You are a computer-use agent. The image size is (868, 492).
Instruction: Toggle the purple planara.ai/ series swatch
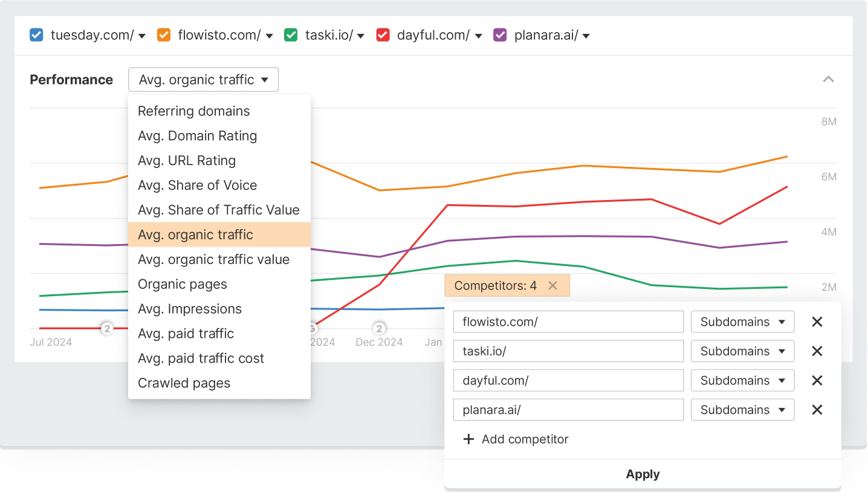(x=500, y=35)
